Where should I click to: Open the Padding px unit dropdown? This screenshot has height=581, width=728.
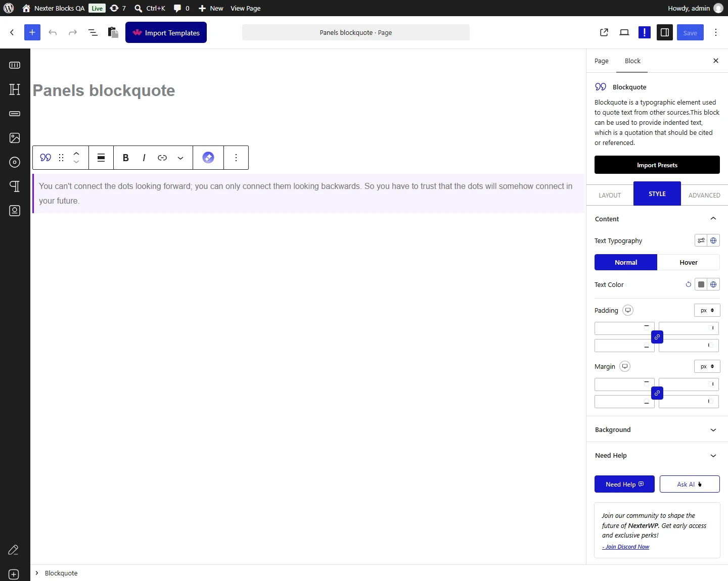pos(707,310)
